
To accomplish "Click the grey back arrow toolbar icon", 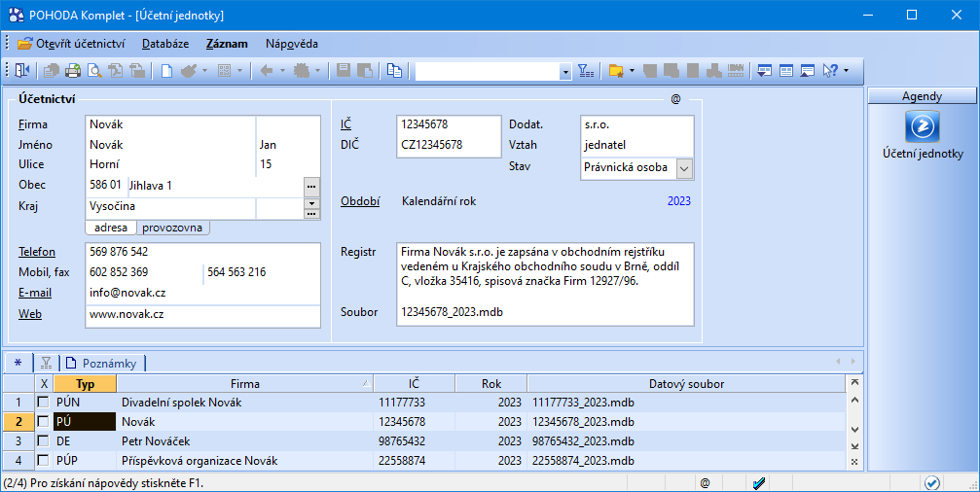I will (x=267, y=71).
